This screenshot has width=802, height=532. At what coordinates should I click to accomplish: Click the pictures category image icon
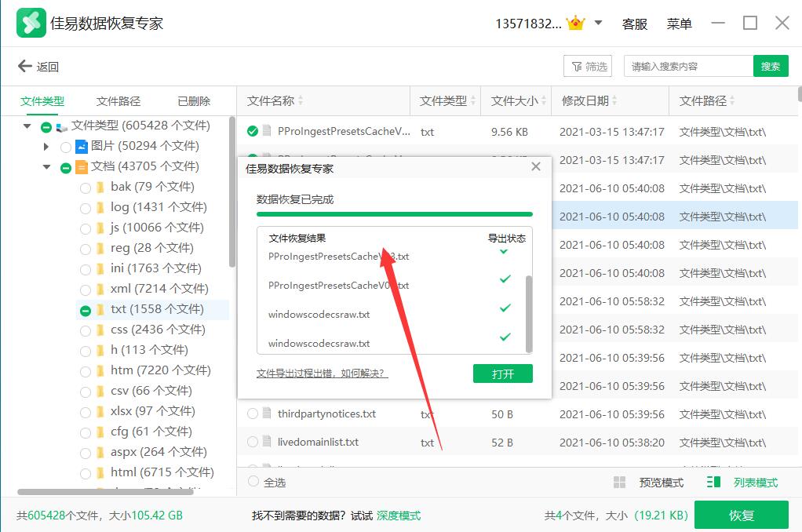(x=82, y=146)
